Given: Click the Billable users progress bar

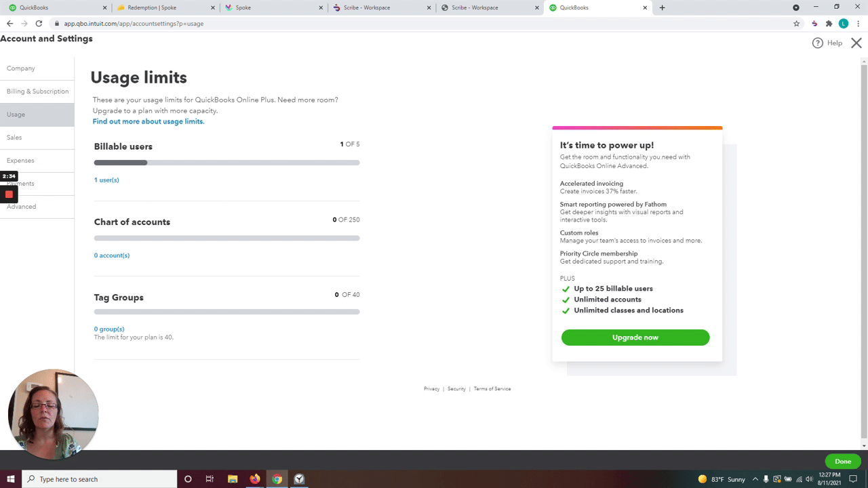Looking at the screenshot, I should (226, 163).
